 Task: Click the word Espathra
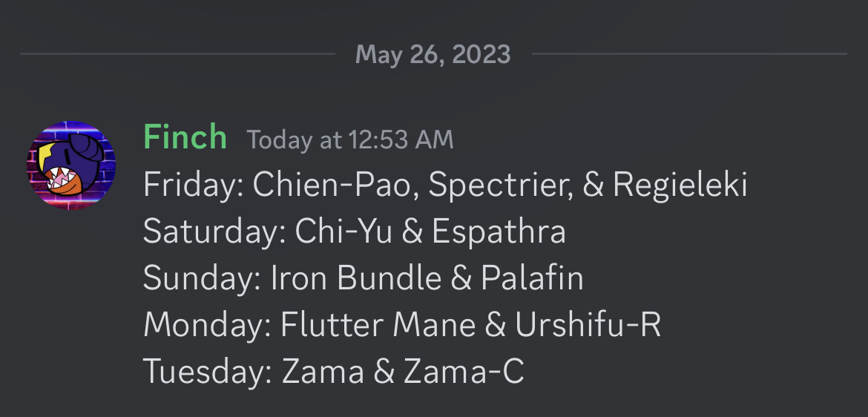[499, 232]
